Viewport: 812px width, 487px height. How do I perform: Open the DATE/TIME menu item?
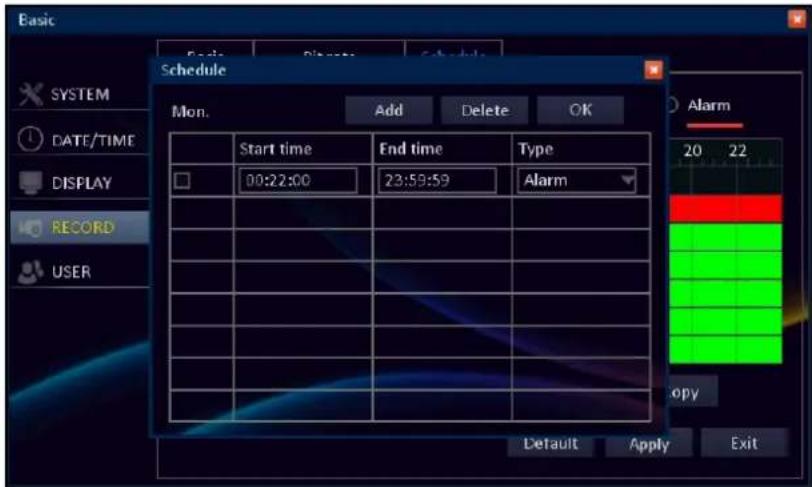tap(80, 140)
